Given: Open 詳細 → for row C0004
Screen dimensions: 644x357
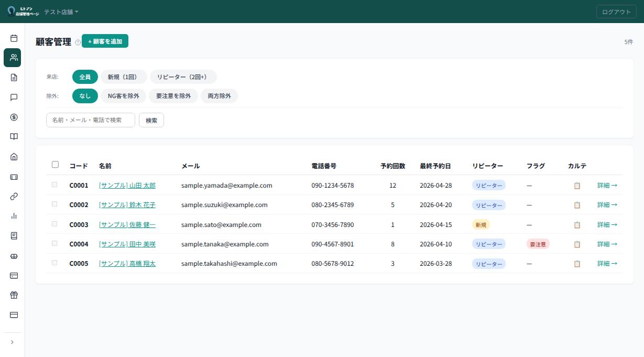Looking at the screenshot, I should [x=607, y=244].
